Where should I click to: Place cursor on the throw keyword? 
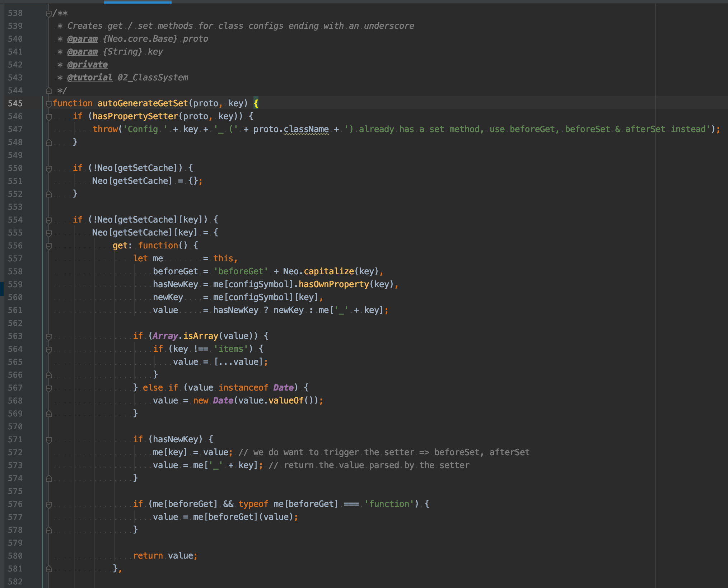104,129
